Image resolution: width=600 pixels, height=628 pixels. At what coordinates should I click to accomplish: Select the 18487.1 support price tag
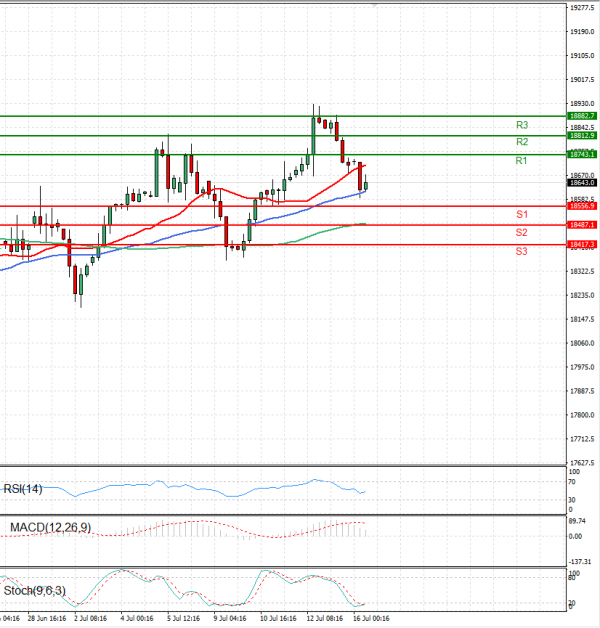(x=582, y=225)
